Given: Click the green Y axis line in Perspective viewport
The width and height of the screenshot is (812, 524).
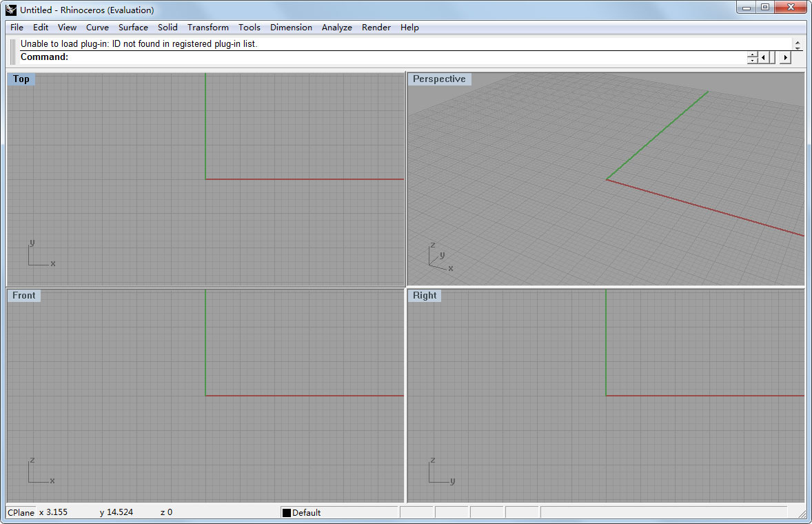Looking at the screenshot, I should click(657, 136).
